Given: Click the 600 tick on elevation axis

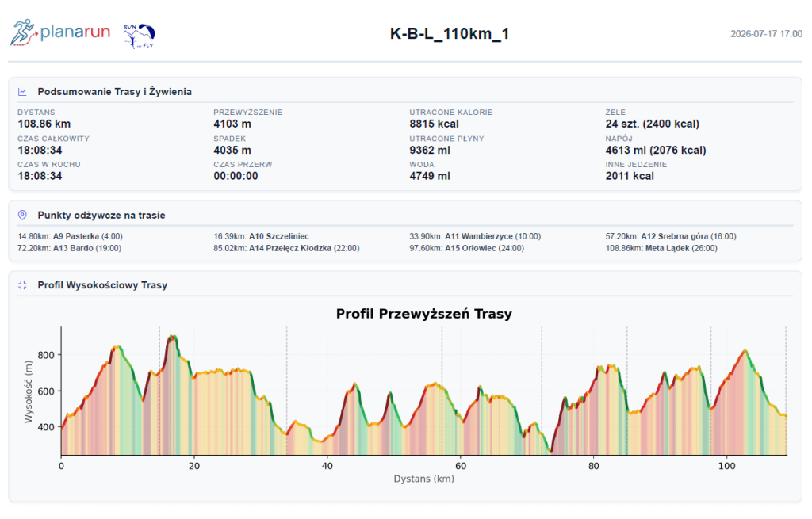Looking at the screenshot, I should (46, 391).
